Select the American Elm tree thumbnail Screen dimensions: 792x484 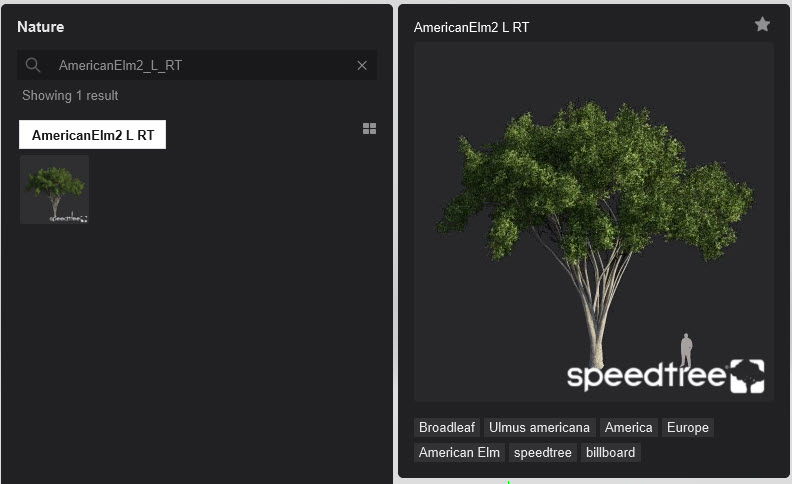pos(55,189)
